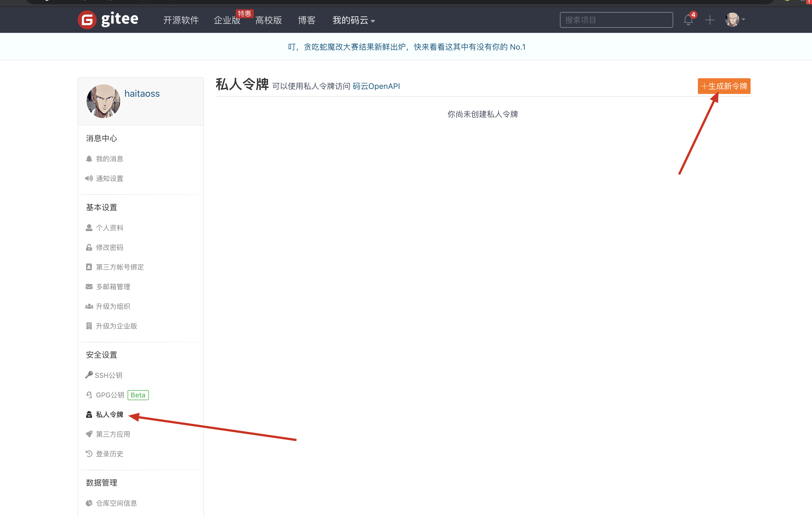This screenshot has width=812, height=516.
Task: Click the 通知设置 speaker icon
Action: [89, 178]
